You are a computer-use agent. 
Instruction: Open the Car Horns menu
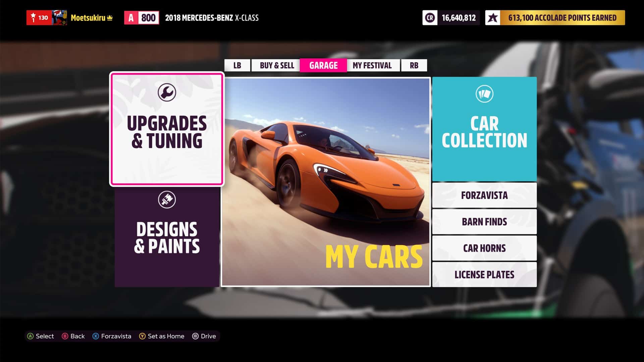[484, 248]
